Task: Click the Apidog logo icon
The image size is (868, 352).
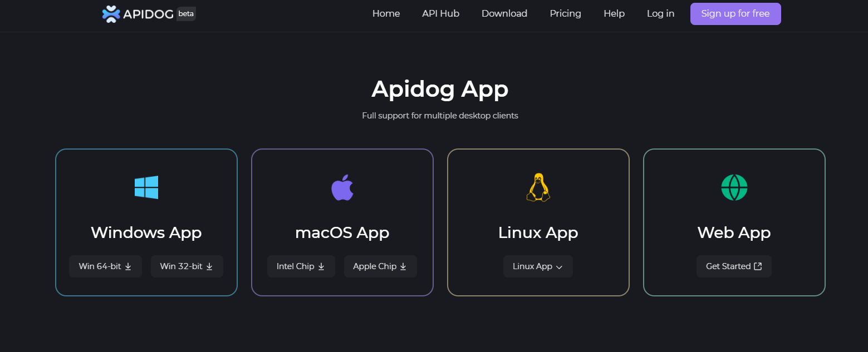Action: [111, 14]
